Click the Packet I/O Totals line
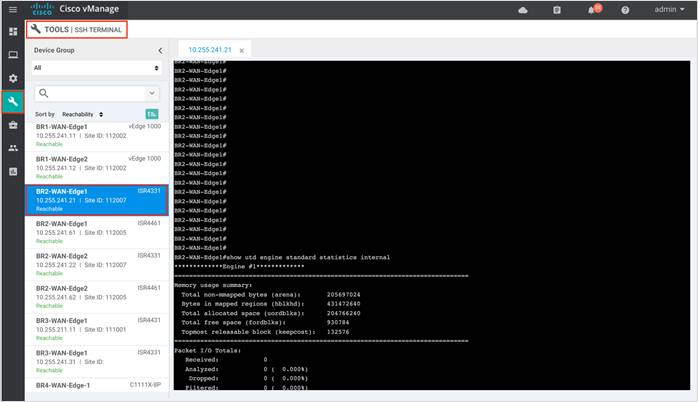Viewport: 698px width, 402px height. (207, 351)
